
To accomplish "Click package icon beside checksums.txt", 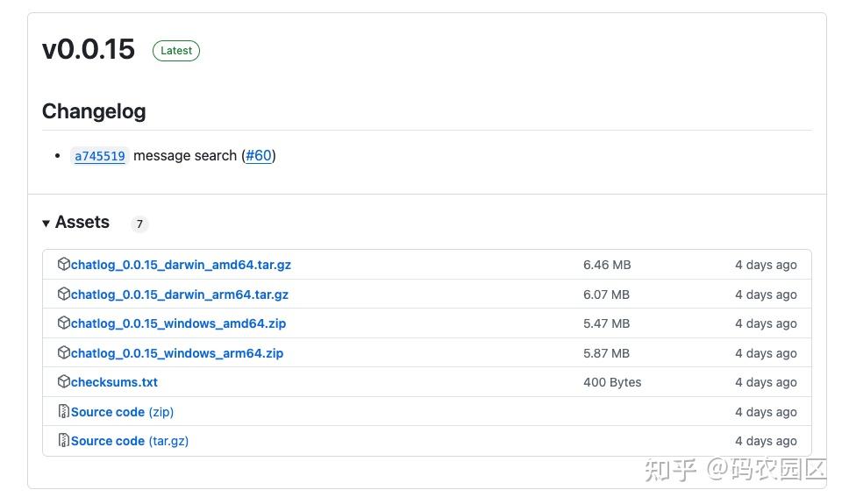I will (x=63, y=381).
